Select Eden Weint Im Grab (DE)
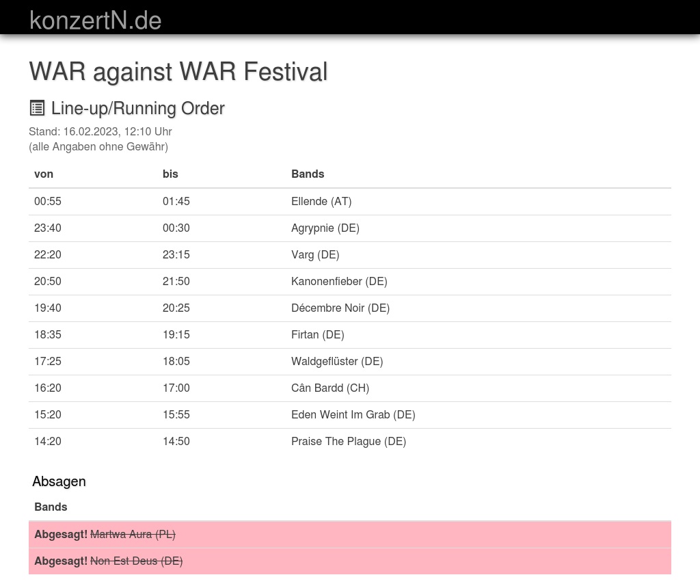The height and width of the screenshot is (588, 700). pos(353,414)
